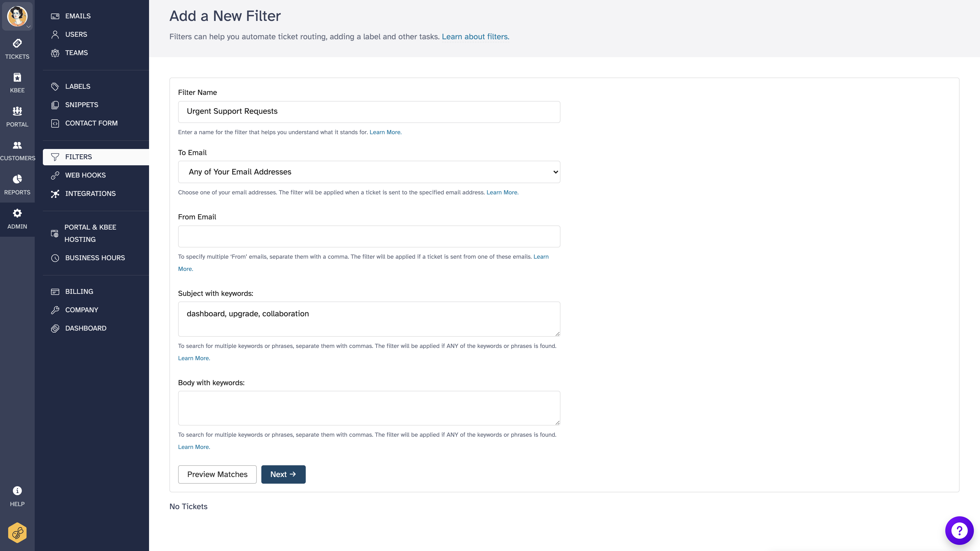The image size is (980, 551).
Task: Click the Preview Matches button
Action: coord(217,474)
